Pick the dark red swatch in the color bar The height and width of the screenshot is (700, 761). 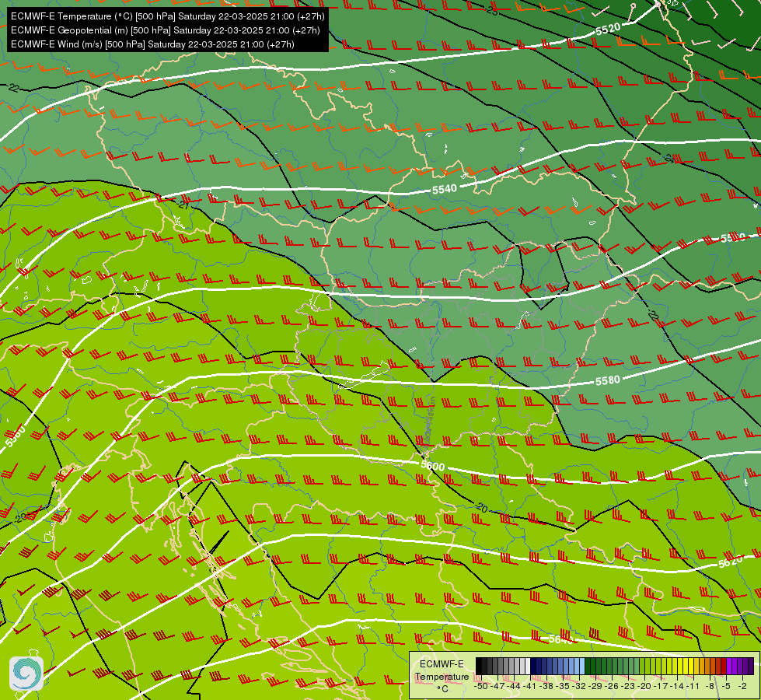click(x=723, y=666)
